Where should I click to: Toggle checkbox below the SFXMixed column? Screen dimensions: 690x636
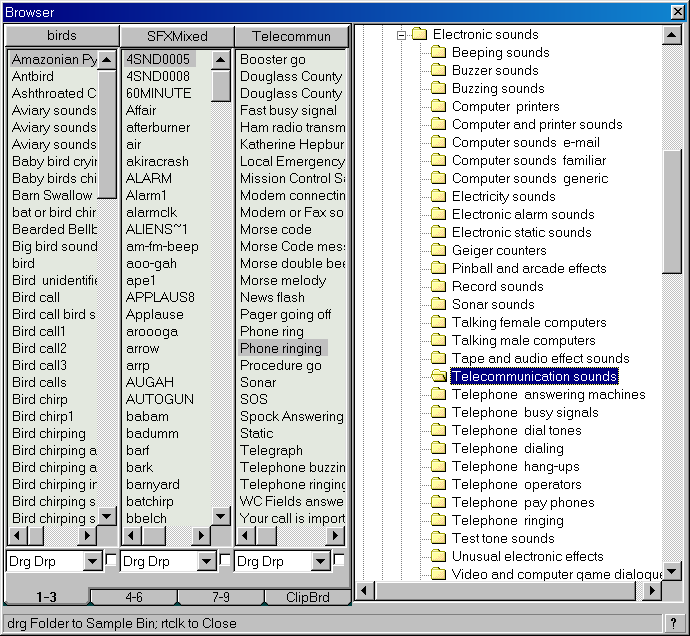pyautogui.click(x=225, y=561)
